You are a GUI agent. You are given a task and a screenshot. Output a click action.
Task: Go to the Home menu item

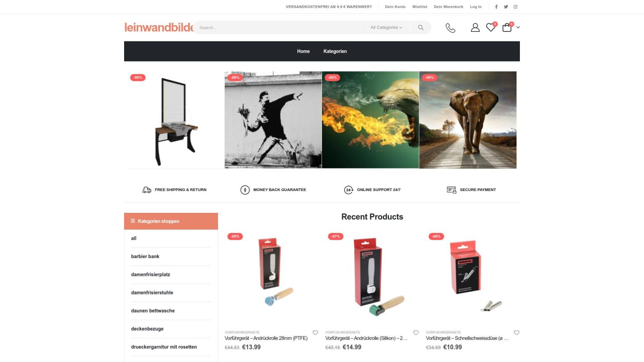[304, 52]
